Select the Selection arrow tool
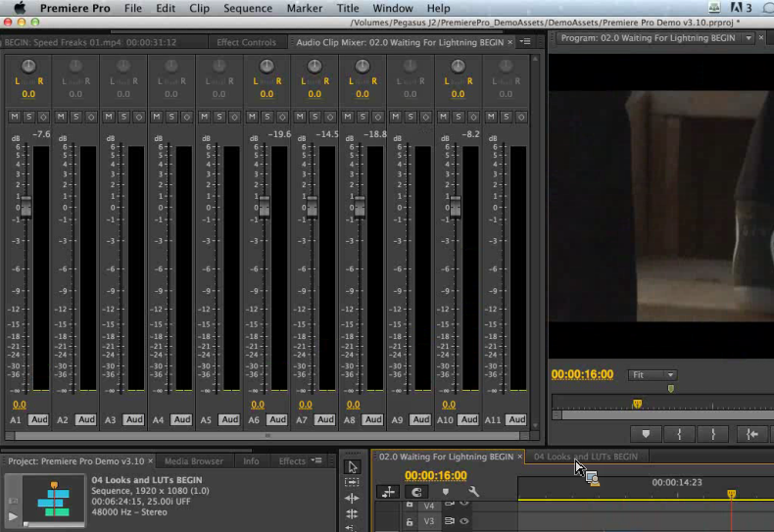The width and height of the screenshot is (774, 532). click(352, 466)
